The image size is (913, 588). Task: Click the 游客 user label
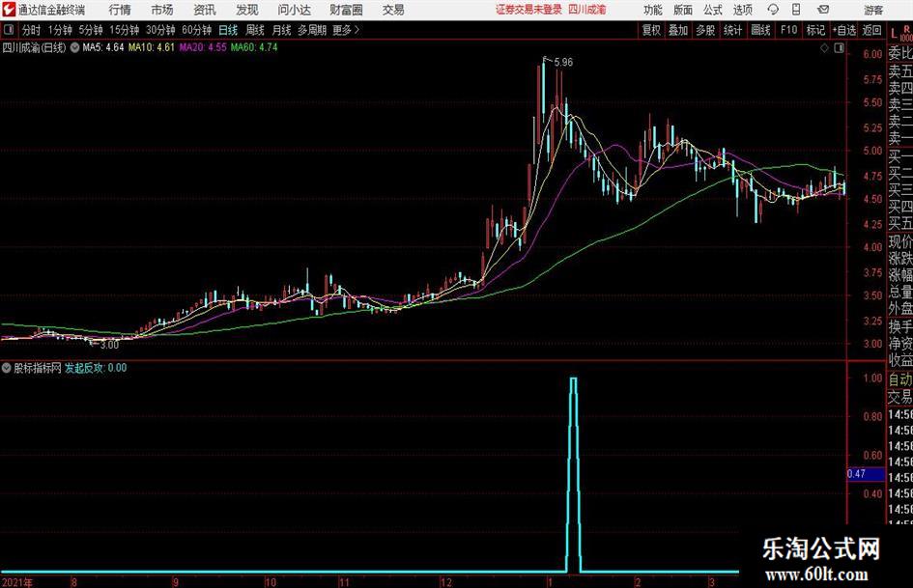point(872,10)
